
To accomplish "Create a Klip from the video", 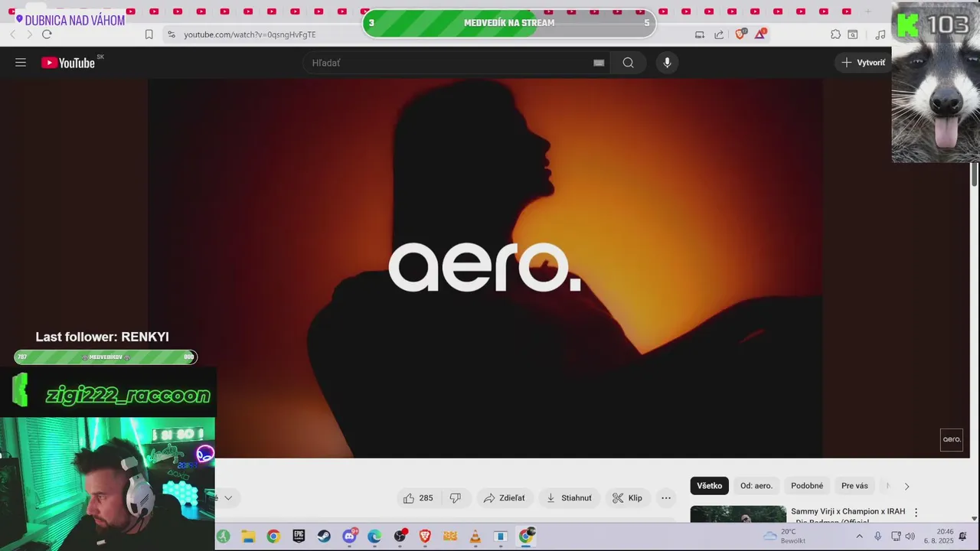I will tap(627, 498).
